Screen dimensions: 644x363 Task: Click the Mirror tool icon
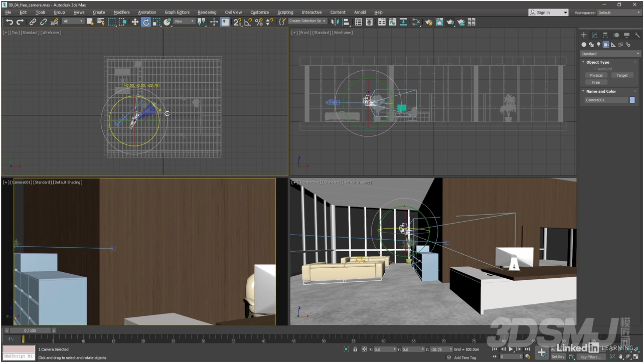point(335,22)
